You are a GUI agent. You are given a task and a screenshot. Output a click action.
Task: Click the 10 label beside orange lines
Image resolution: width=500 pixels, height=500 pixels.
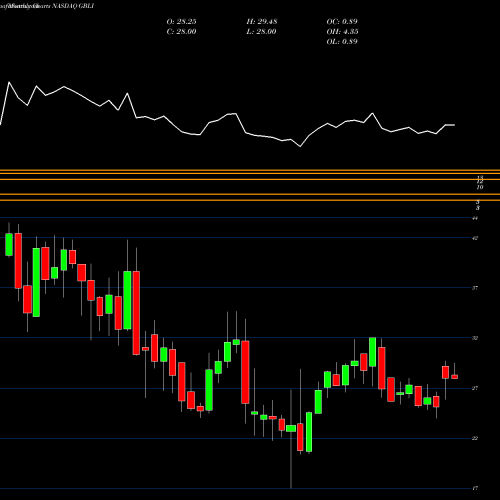pos(480,187)
